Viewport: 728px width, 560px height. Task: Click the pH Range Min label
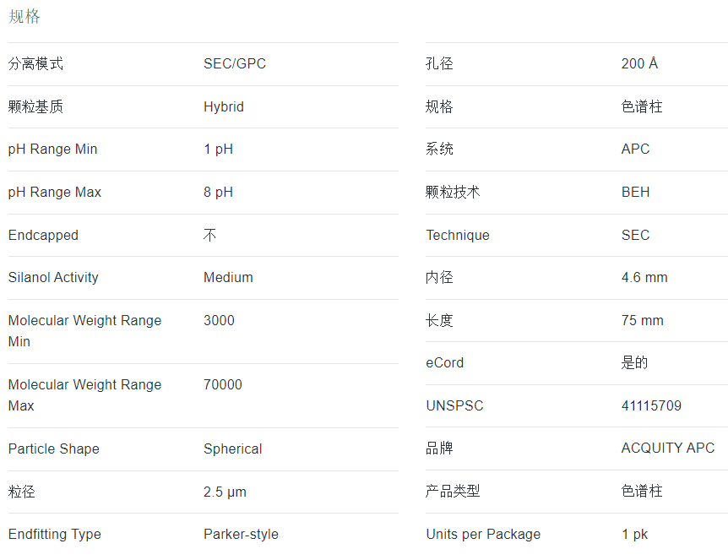pyautogui.click(x=52, y=149)
